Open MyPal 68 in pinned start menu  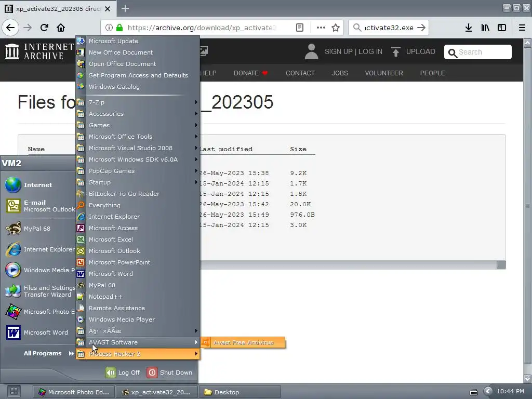(38, 229)
